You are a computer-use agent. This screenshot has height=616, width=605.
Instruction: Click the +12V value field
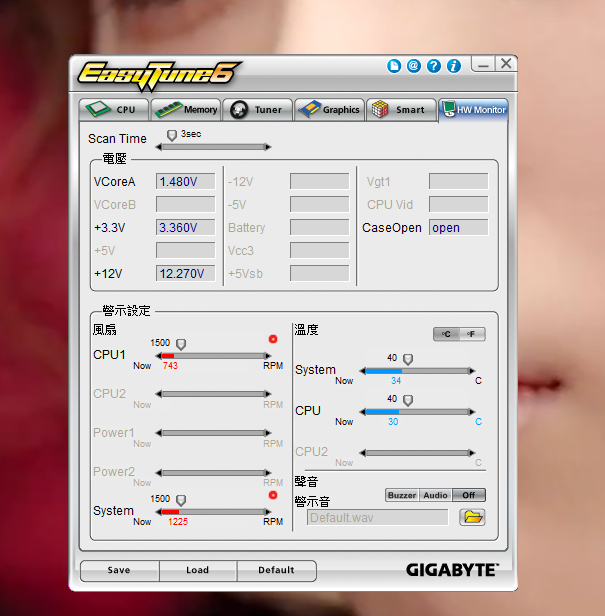(x=185, y=273)
